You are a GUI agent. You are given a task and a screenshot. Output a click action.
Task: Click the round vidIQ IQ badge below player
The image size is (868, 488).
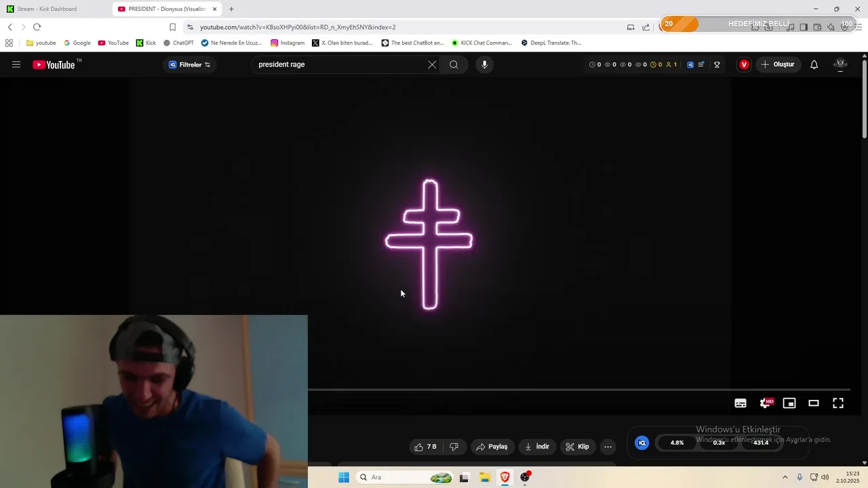point(642,443)
